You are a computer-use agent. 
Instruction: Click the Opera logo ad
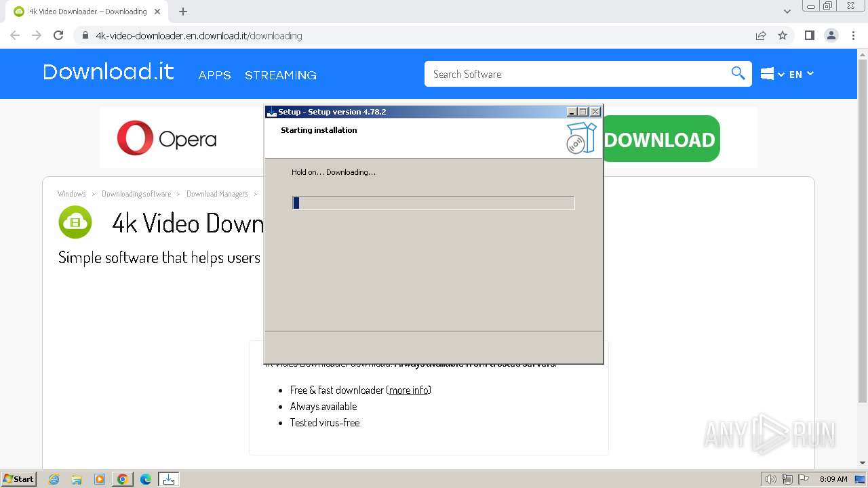[166, 138]
